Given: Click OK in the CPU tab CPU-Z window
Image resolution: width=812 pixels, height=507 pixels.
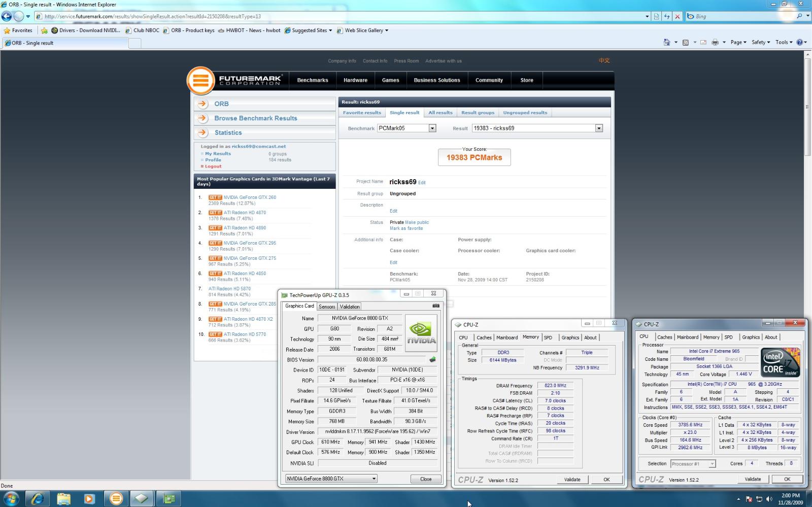Looking at the screenshot, I should 787,479.
